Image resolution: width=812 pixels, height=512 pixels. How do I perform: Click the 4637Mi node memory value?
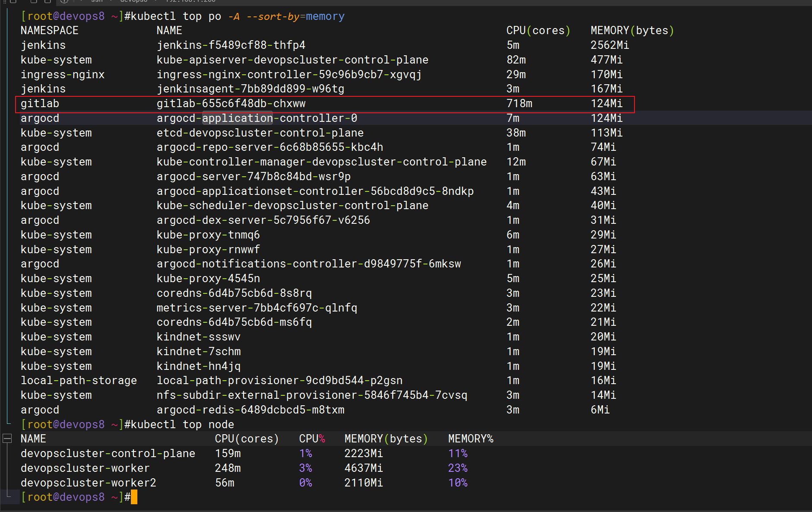(364, 468)
